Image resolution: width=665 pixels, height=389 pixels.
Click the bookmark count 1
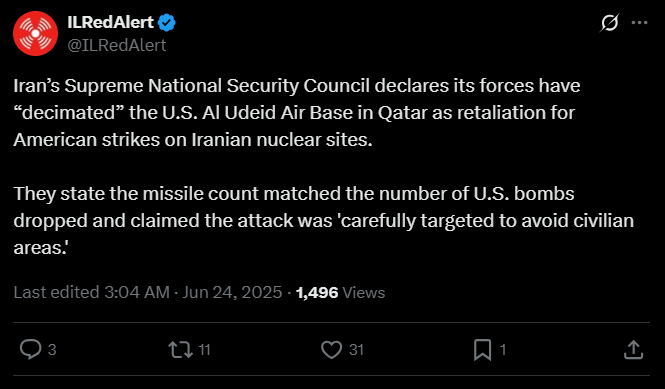pyautogui.click(x=503, y=350)
